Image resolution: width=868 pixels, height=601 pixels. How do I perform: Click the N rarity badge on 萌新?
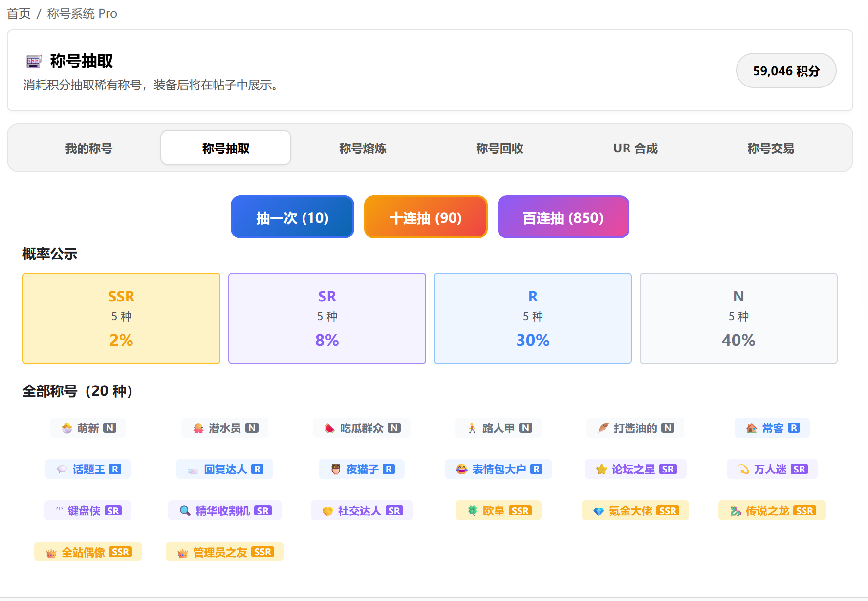tap(110, 428)
